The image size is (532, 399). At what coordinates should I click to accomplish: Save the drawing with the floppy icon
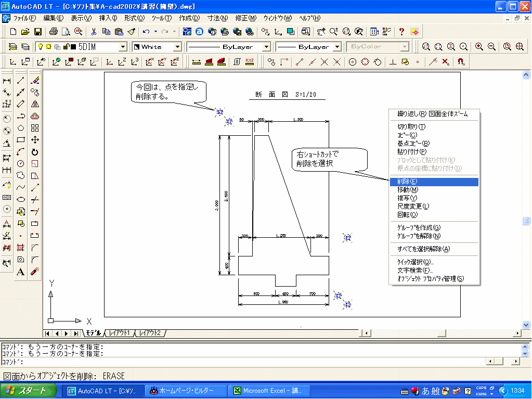pos(37,32)
